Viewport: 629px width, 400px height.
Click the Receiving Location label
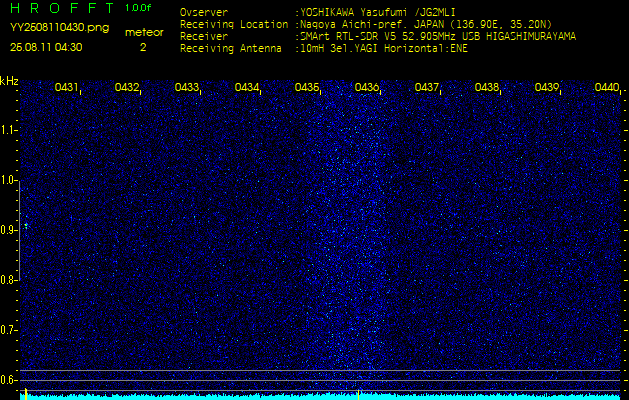point(234,24)
